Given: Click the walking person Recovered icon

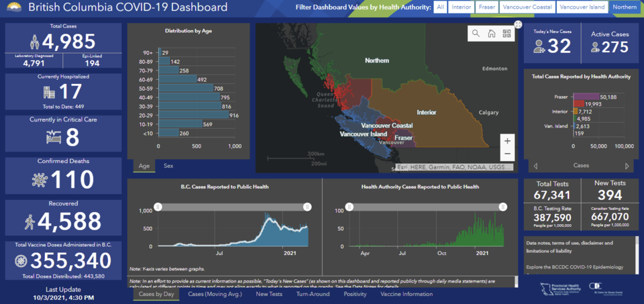Looking at the screenshot, I should pyautogui.click(x=29, y=221).
